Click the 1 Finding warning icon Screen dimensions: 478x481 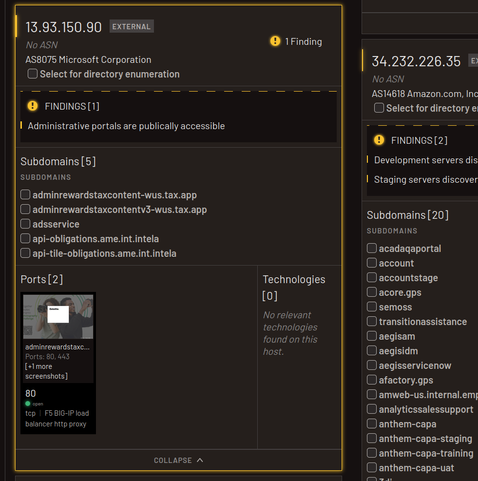click(275, 41)
